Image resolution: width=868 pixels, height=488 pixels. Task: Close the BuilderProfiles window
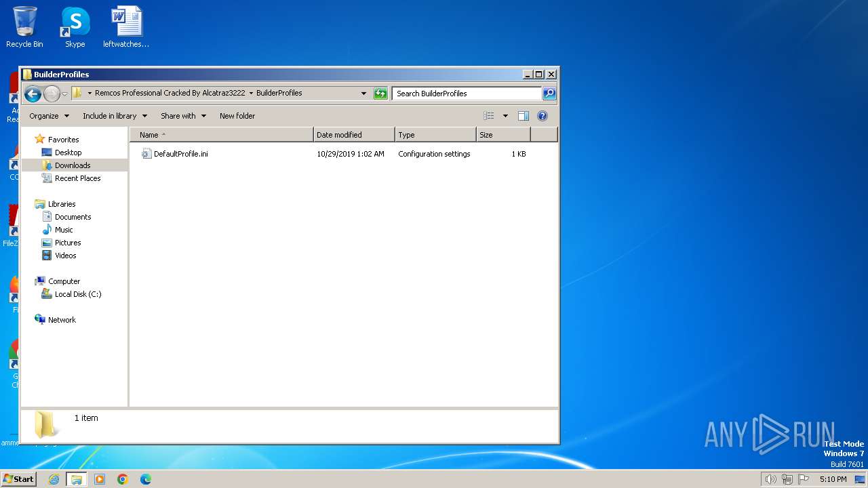coord(551,75)
